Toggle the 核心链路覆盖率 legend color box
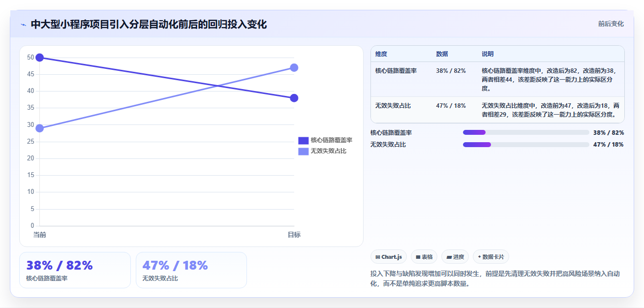 click(304, 140)
